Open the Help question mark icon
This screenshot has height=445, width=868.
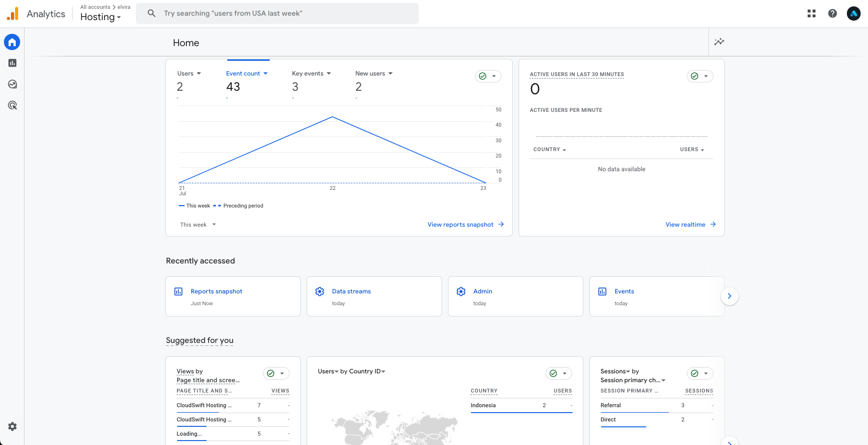[833, 14]
